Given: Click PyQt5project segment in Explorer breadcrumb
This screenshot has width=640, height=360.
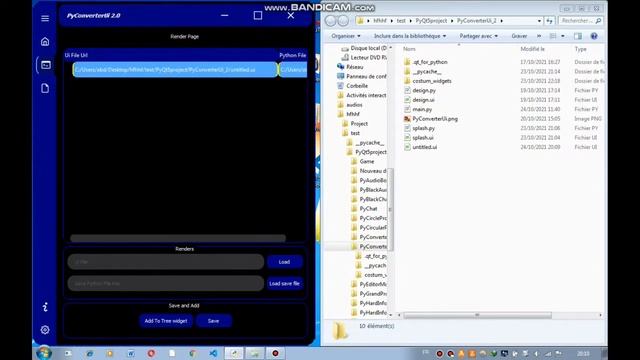Looking at the screenshot, I should tap(431, 21).
